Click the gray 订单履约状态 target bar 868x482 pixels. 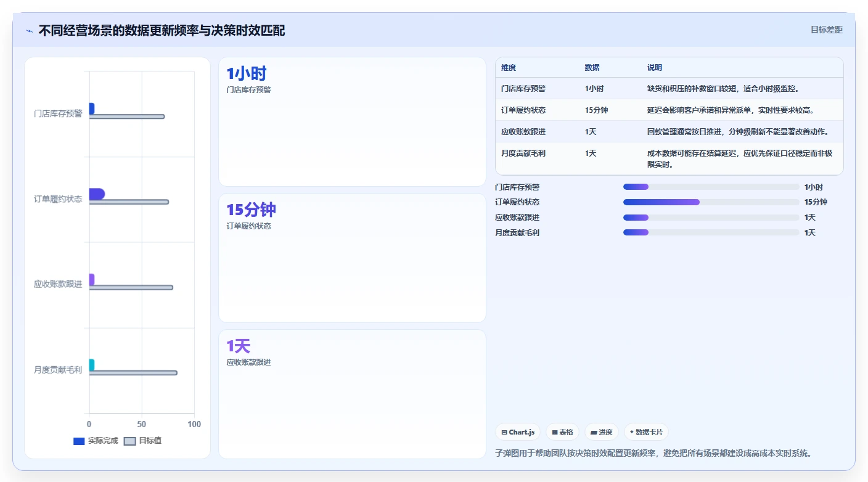coord(129,202)
